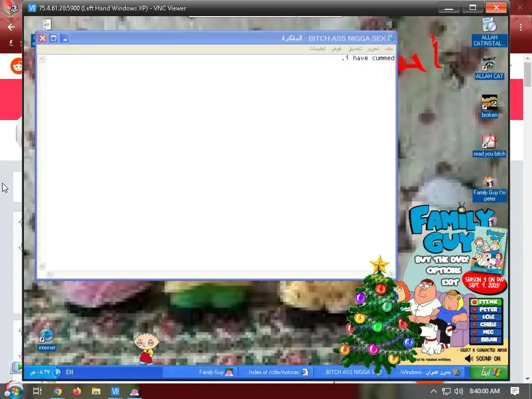Close the Notepad window inside XP

tap(43, 38)
